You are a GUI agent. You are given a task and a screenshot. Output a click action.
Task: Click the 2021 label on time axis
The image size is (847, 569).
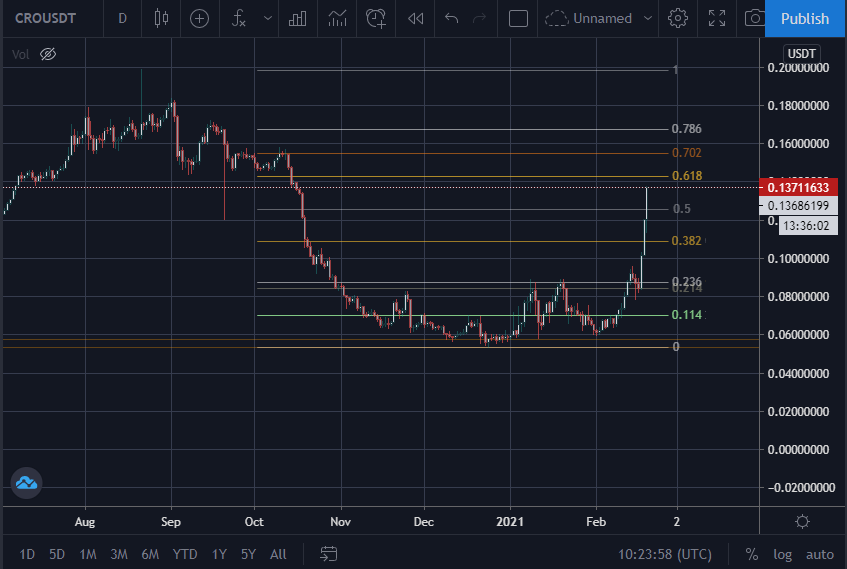coord(510,522)
